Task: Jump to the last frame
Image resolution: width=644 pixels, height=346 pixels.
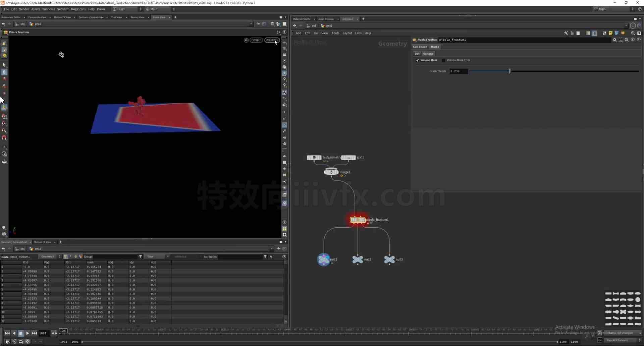Action: click(x=34, y=333)
